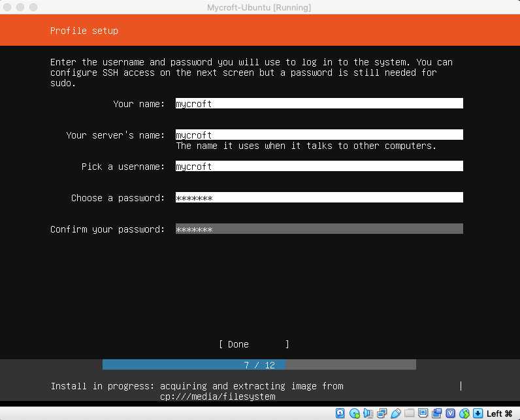Focus the Choose a password field
The width and height of the screenshot is (520, 420).
pyautogui.click(x=319, y=197)
